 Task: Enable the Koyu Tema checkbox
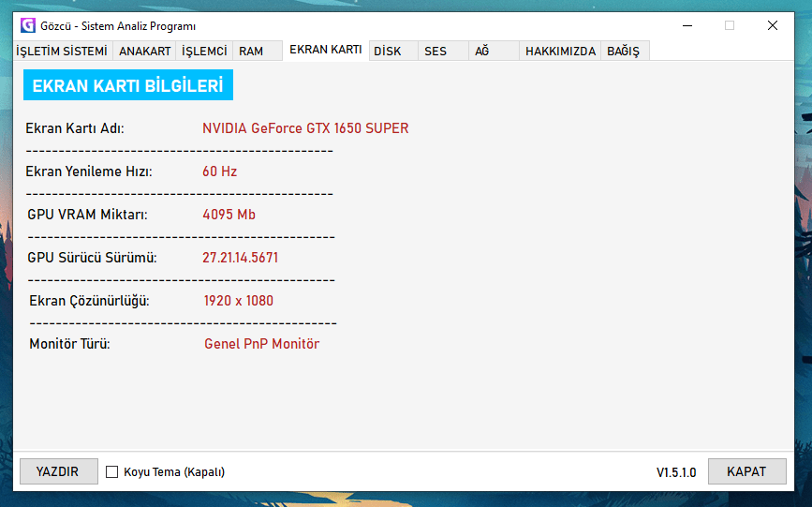pos(111,471)
